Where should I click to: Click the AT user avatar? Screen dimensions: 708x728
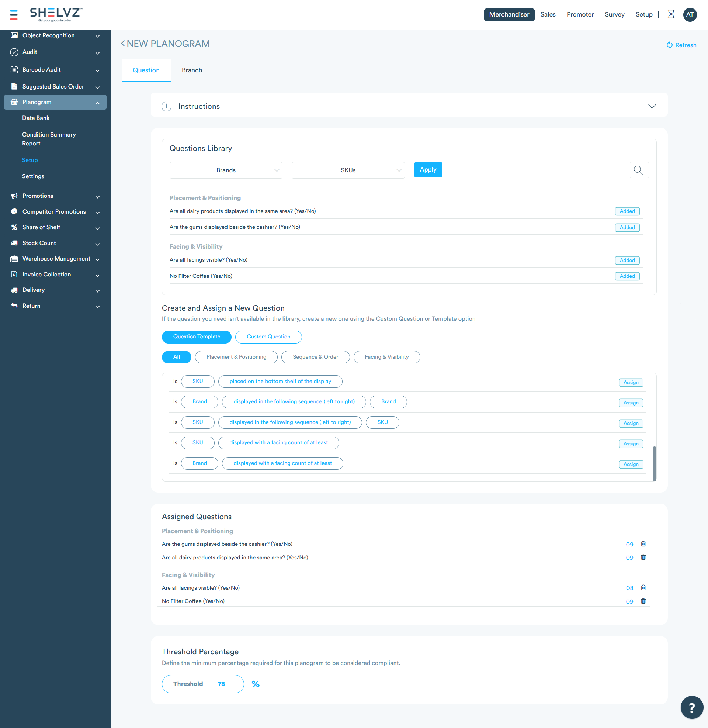690,15
